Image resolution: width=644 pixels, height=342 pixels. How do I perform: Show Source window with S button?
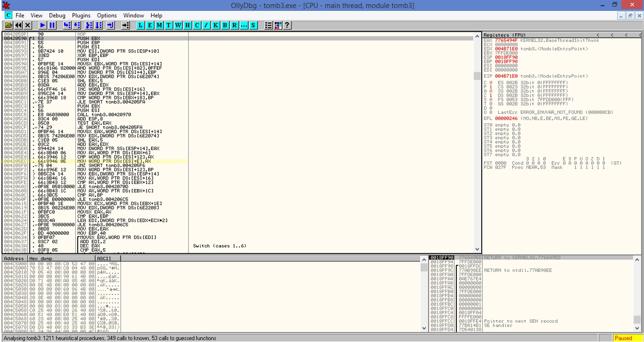(x=253, y=25)
